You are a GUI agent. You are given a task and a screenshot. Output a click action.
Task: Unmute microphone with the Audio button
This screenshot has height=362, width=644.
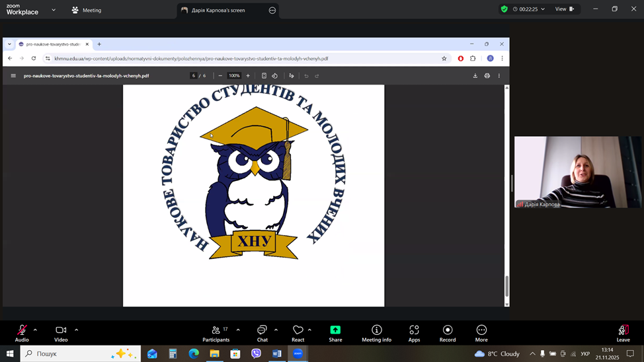point(22,332)
